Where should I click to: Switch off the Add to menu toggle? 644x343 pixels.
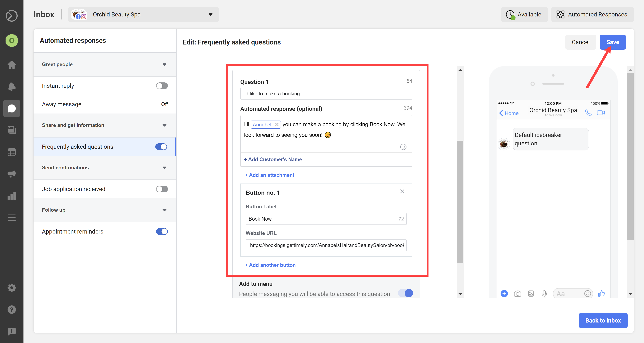point(406,293)
